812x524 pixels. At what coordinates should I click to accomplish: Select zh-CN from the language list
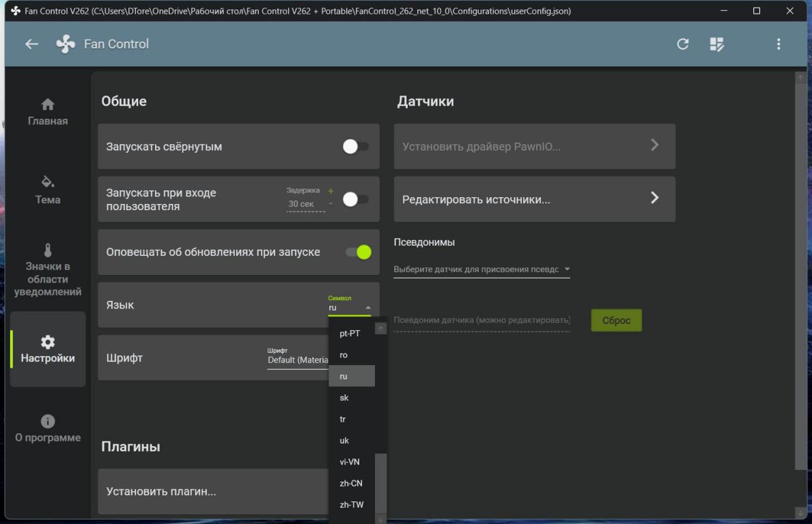click(x=351, y=484)
